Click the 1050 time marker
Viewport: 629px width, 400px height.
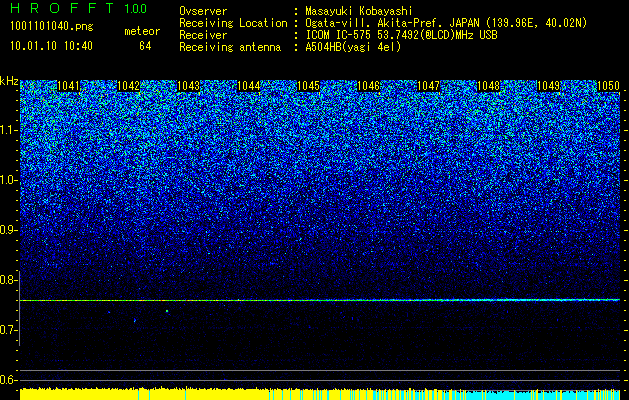click(x=609, y=86)
